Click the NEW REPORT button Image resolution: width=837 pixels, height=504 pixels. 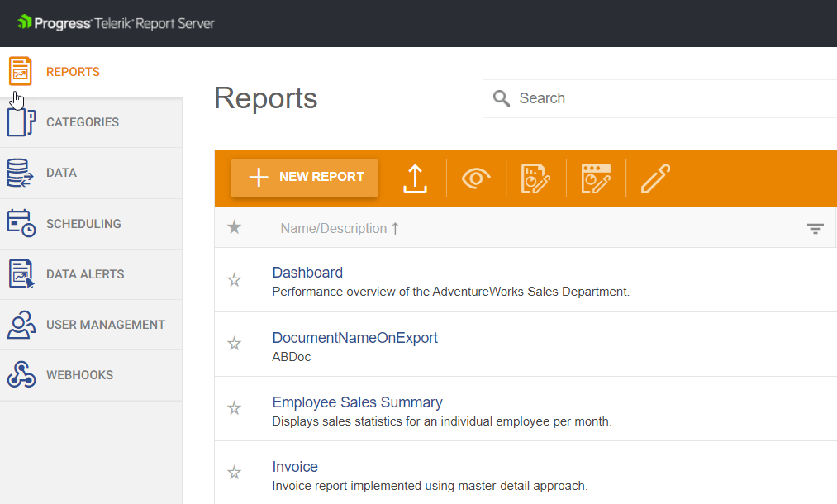(304, 178)
